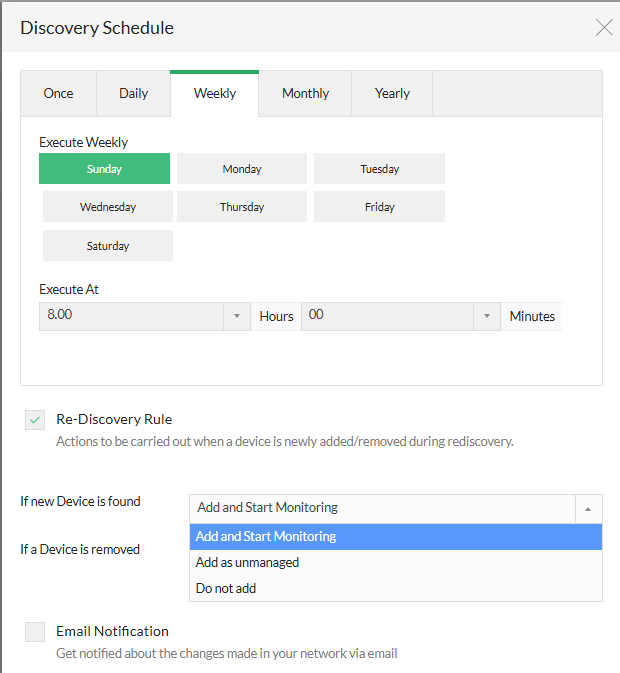Image resolution: width=620 pixels, height=673 pixels.
Task: Enable the Email Notification checkbox
Action: 35,632
